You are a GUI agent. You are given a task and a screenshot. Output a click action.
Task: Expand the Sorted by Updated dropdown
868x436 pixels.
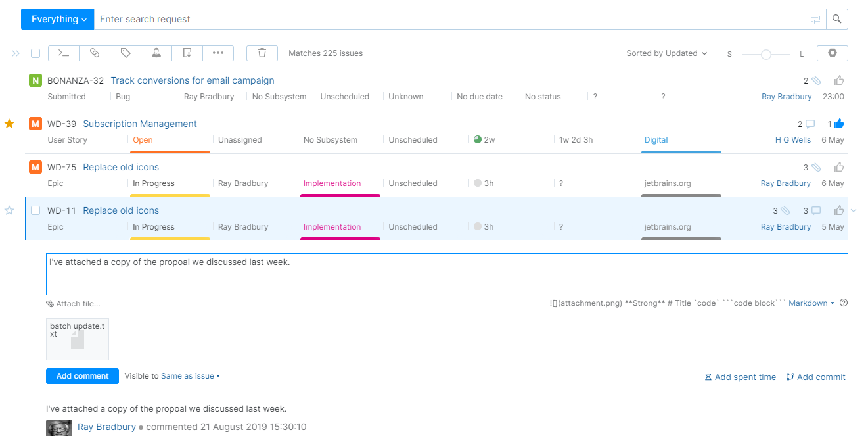pyautogui.click(x=666, y=53)
